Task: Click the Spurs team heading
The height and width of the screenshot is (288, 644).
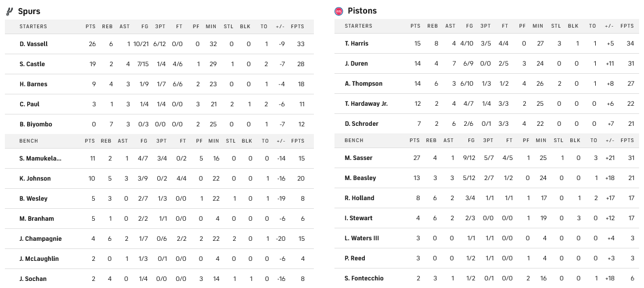Action: (x=29, y=11)
